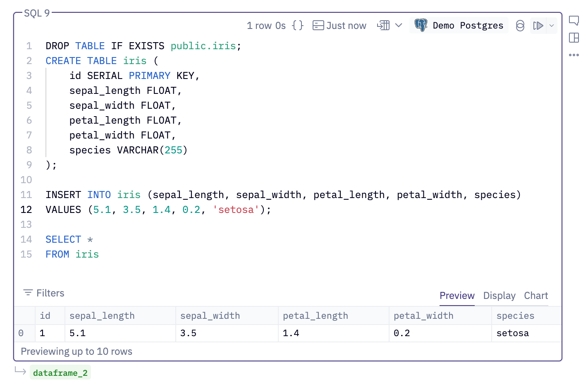Open the three-dot more options menu

coord(574,55)
